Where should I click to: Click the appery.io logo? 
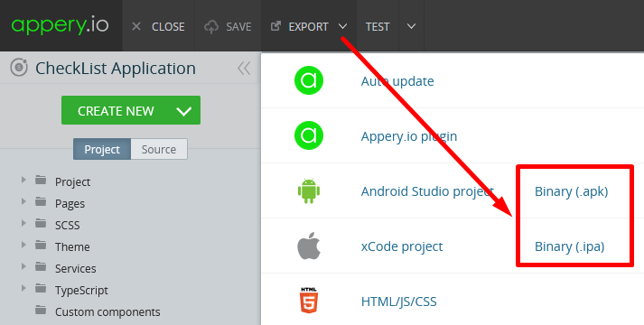[60, 25]
